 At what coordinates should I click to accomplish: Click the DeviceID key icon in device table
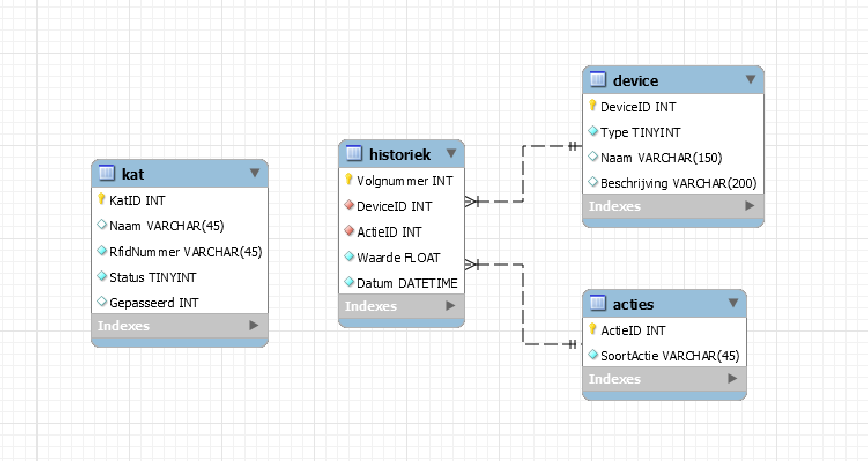pos(593,106)
